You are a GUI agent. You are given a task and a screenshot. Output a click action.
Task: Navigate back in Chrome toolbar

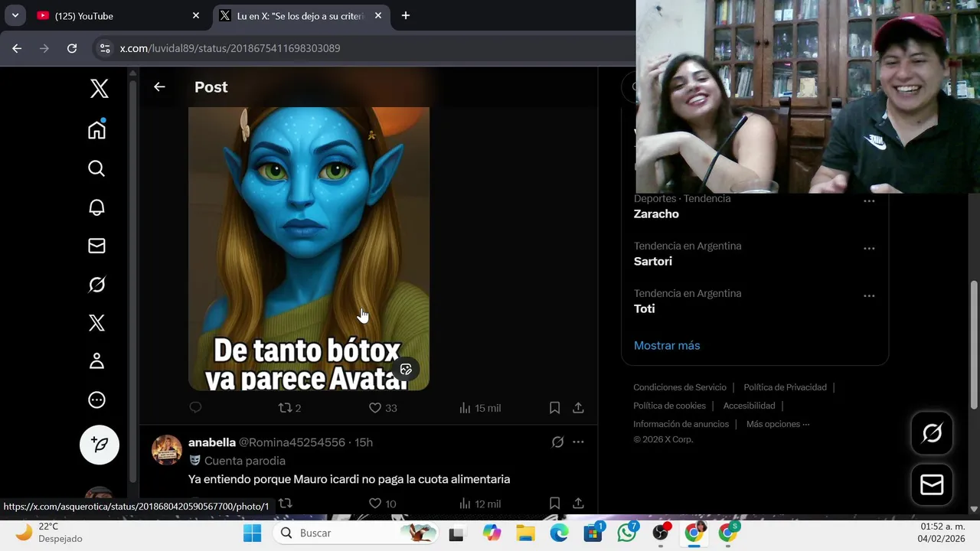(17, 48)
